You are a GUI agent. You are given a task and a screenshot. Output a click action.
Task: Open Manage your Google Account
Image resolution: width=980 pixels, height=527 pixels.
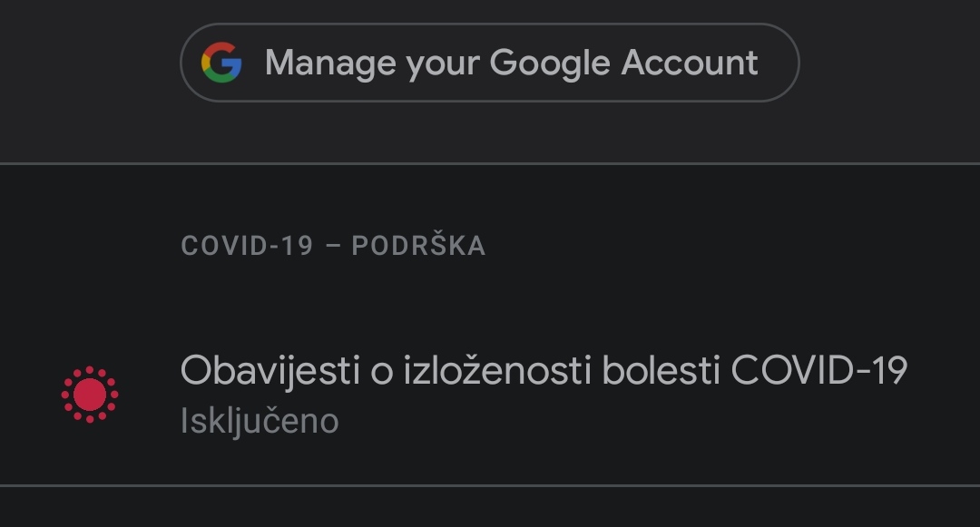(x=490, y=63)
